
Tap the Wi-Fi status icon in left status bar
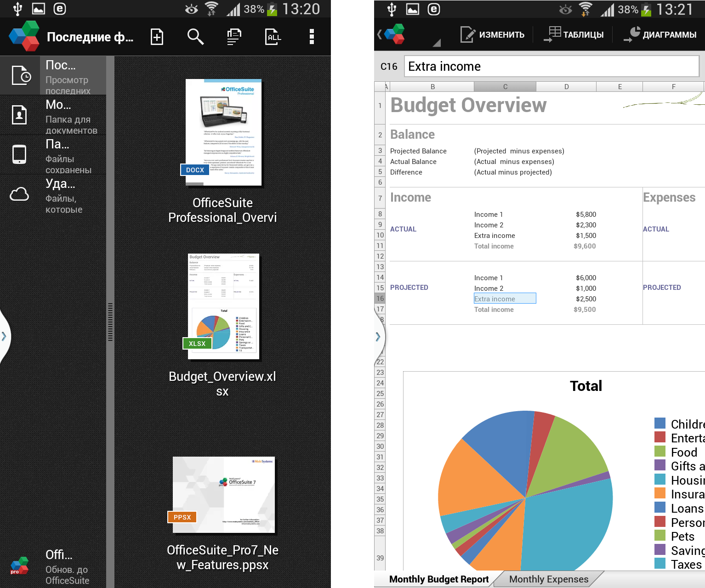pos(211,9)
